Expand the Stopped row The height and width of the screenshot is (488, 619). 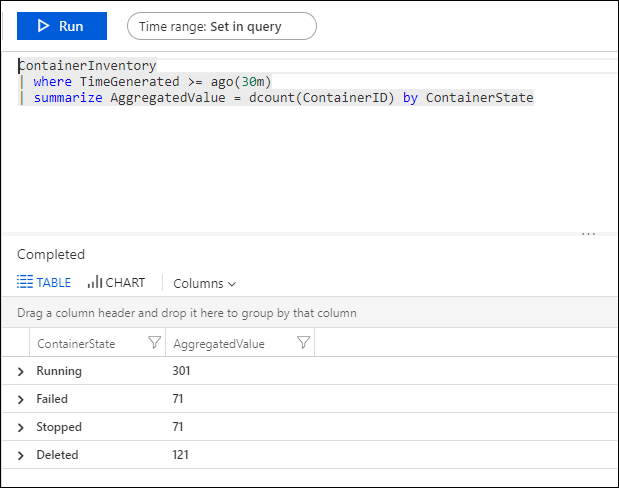click(21, 428)
